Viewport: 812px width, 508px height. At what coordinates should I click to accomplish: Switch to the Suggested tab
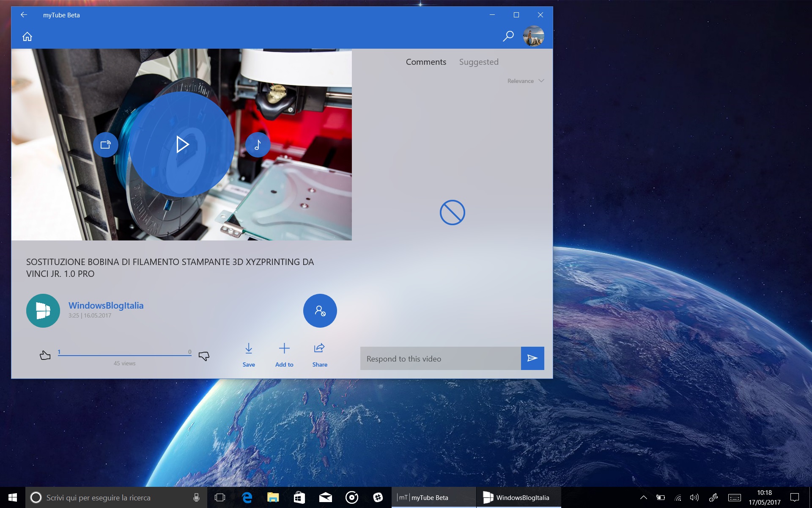click(x=479, y=62)
